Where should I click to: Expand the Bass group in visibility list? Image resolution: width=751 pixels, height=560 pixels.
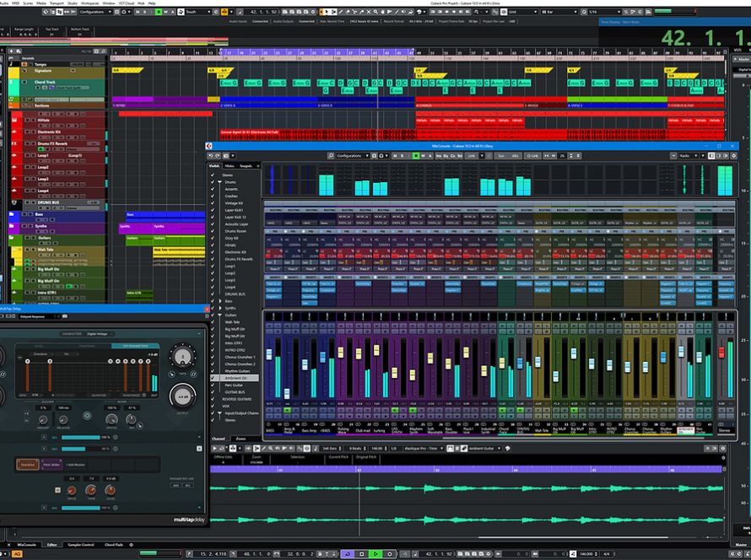click(x=220, y=301)
